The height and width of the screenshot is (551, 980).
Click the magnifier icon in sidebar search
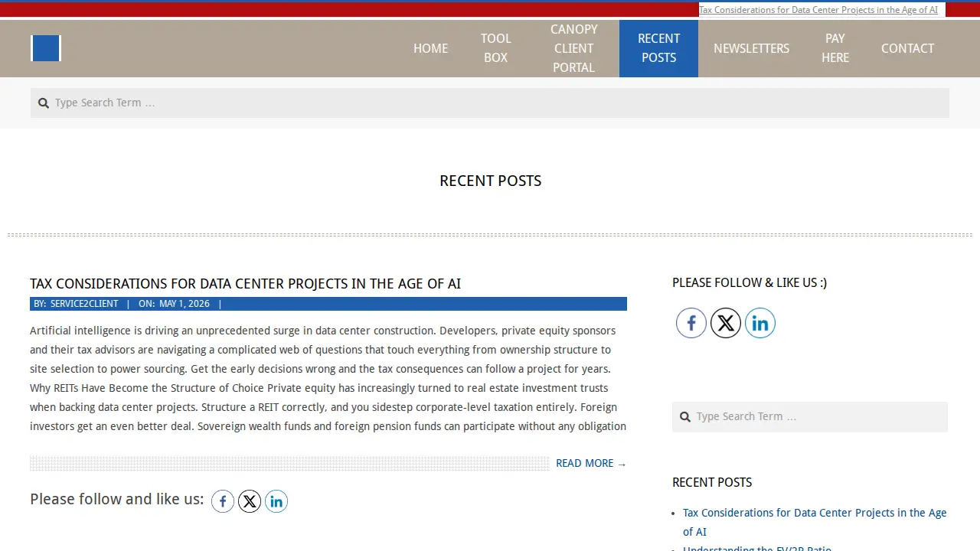click(x=685, y=417)
